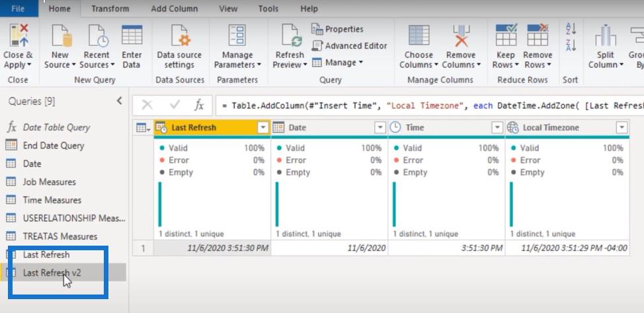
Task: Click the Local Timezone column header
Action: [x=567, y=127]
